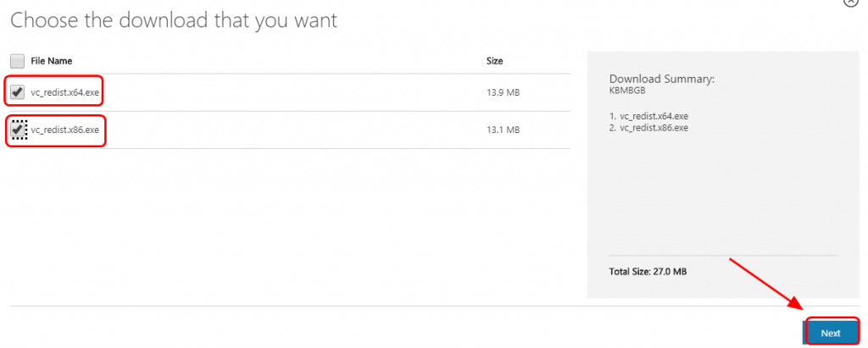
Task: Uncheck the vc_redist.x86.exe checkbox
Action: [x=18, y=130]
